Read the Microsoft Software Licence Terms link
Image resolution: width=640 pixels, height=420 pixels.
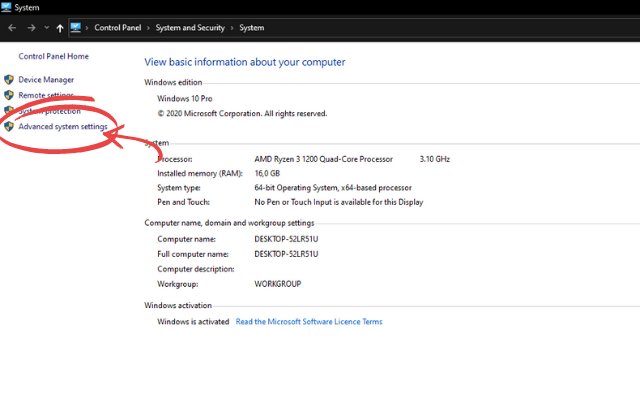(309, 322)
